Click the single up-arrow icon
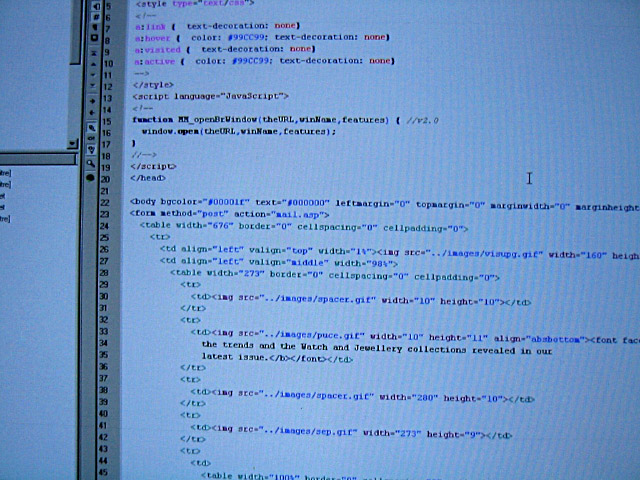This screenshot has width=640, height=480. (93, 64)
